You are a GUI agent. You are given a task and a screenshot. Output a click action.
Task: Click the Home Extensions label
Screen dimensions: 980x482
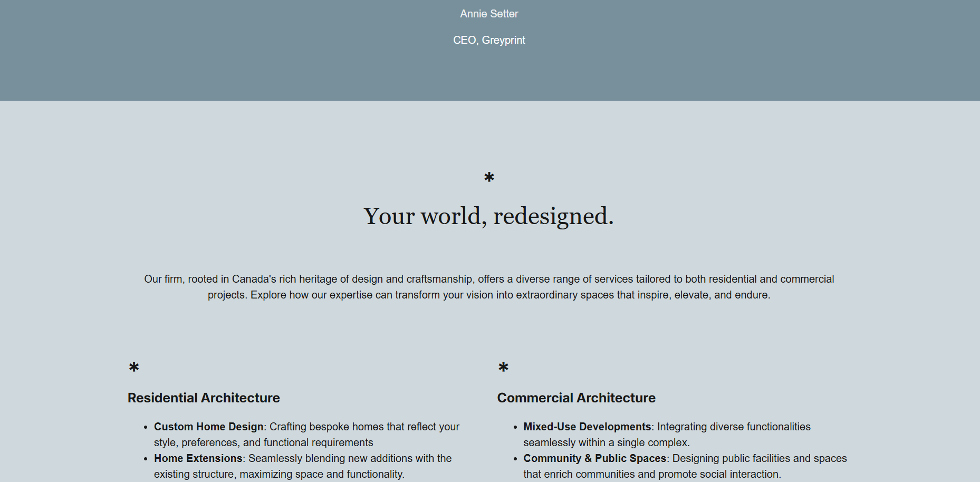(197, 458)
